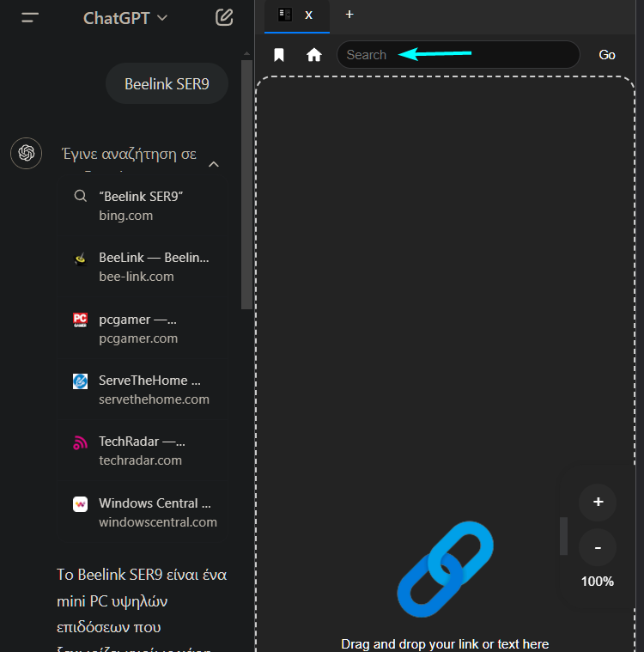Screen dimensions: 644x652
Task: Click the PC Gamer favicon
Action: coord(80,320)
